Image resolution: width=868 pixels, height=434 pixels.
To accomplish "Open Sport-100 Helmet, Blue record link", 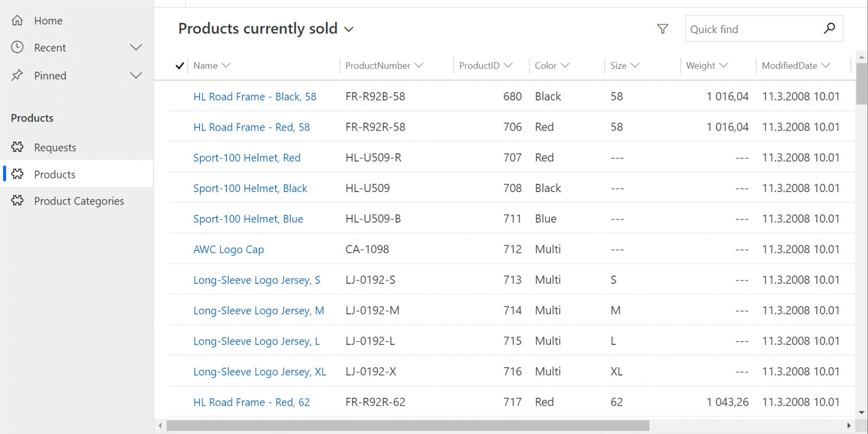I will (248, 219).
